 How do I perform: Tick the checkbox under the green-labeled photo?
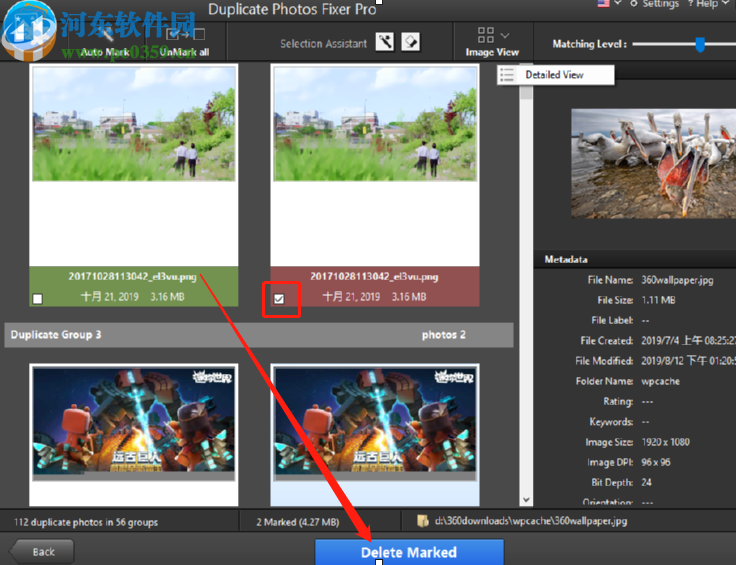38,298
